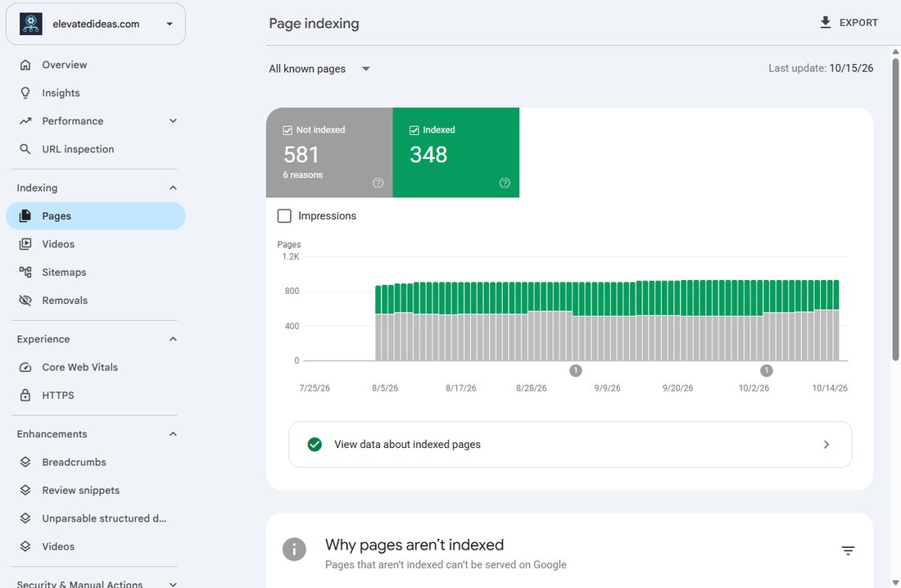The height and width of the screenshot is (588, 901).
Task: Click the 6 reasons text
Action: click(303, 174)
